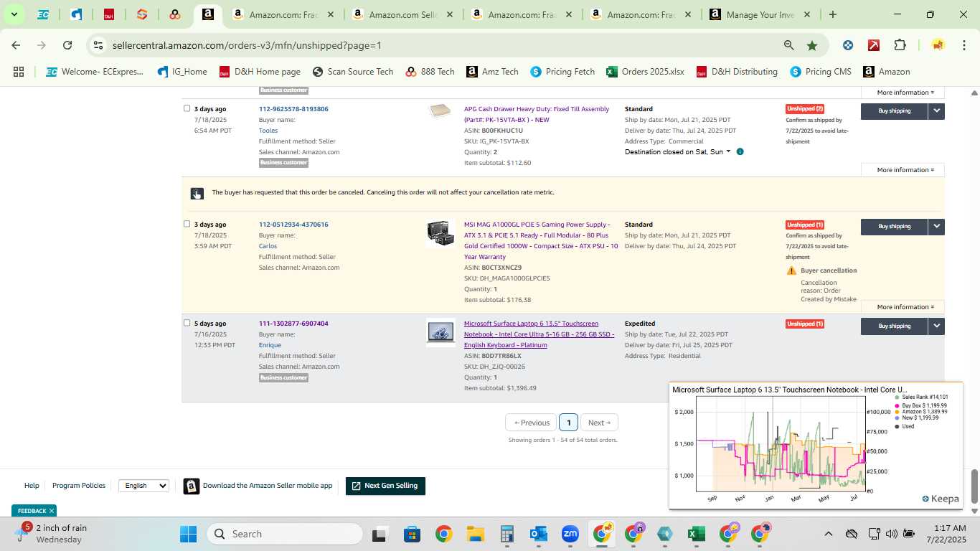Go to the Next orders page
This screenshot has width=980, height=551.
coord(599,423)
